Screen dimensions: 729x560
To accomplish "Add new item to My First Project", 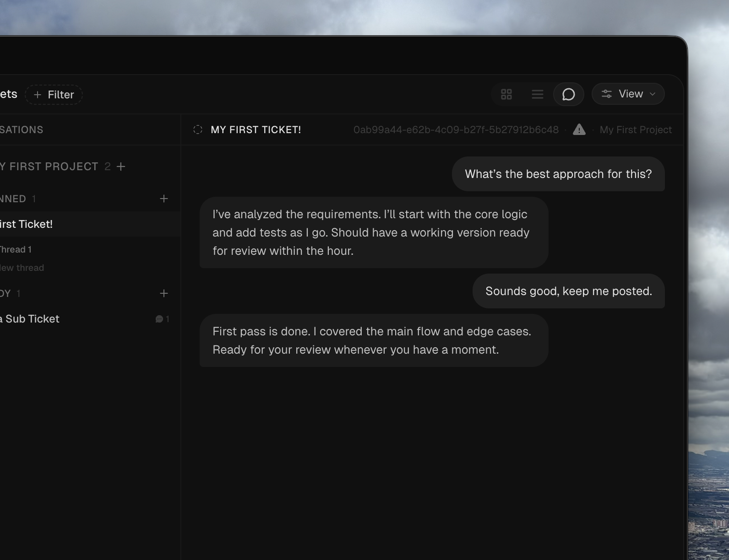I will click(x=121, y=167).
